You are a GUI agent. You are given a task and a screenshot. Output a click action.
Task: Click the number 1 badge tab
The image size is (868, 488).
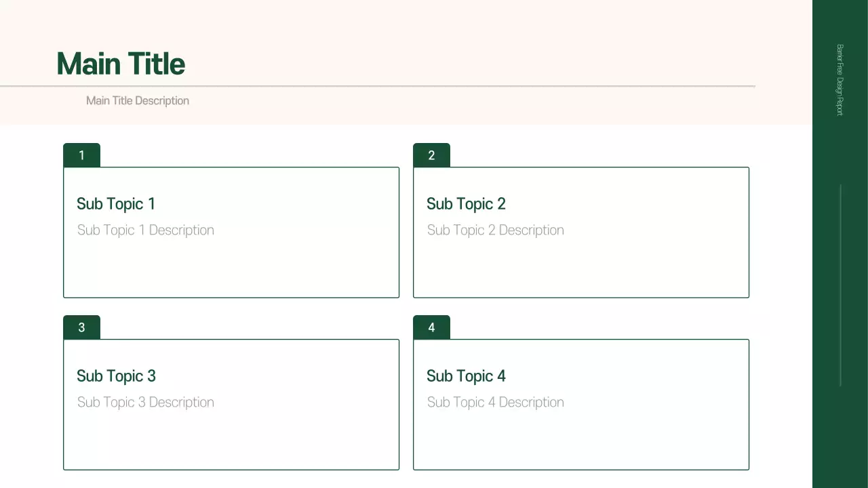tap(81, 155)
